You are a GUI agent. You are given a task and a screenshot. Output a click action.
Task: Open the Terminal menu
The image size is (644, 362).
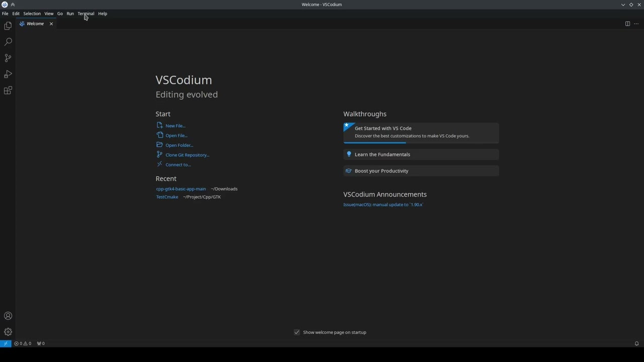click(86, 14)
